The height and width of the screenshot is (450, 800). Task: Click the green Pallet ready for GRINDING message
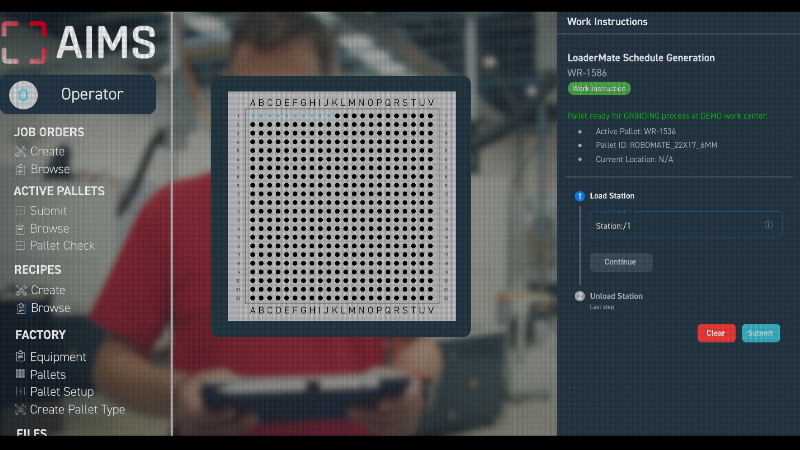point(667,116)
